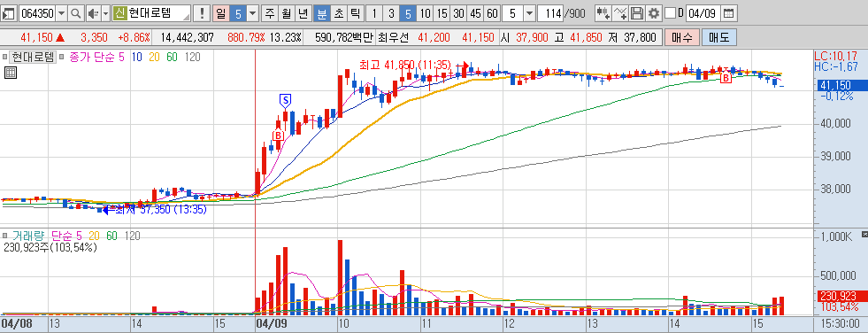Click the 064350 stock code field

(x=36, y=12)
